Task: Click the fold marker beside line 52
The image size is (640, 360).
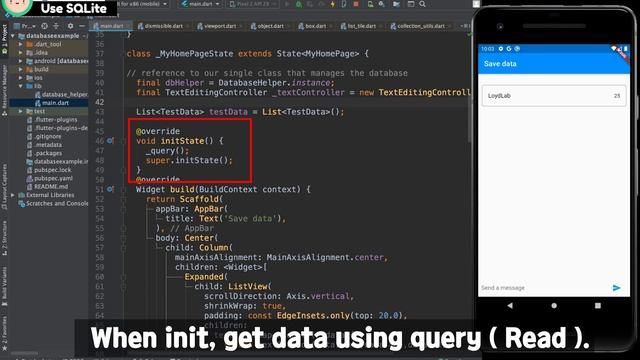Action: pyautogui.click(x=123, y=199)
